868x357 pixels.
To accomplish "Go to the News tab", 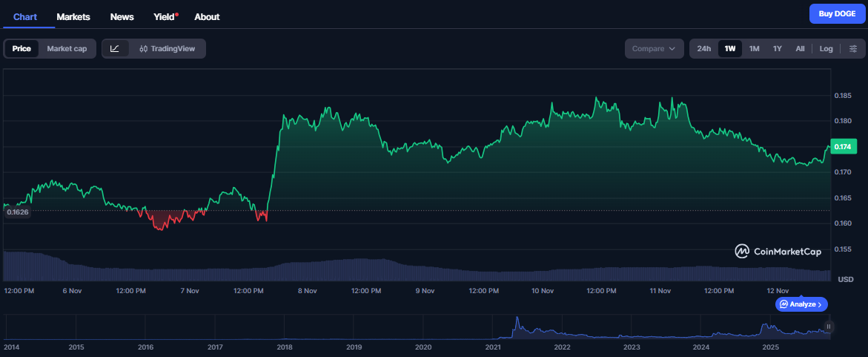I will 122,16.
